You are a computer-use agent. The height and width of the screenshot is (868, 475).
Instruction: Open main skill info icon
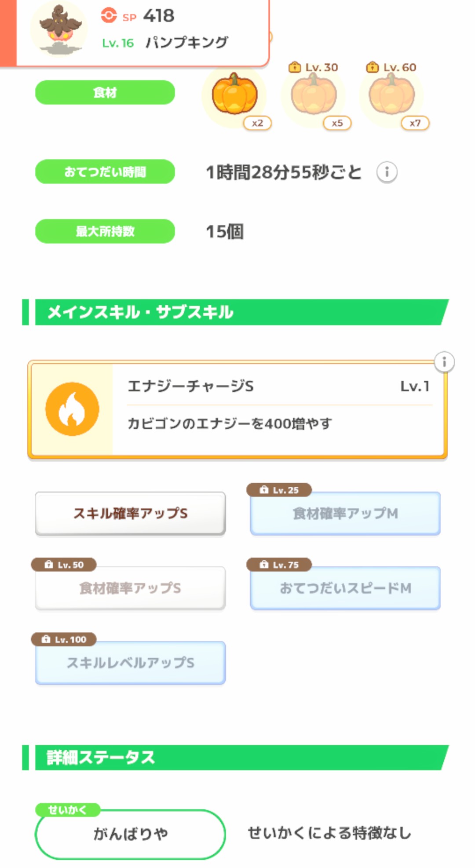click(444, 362)
